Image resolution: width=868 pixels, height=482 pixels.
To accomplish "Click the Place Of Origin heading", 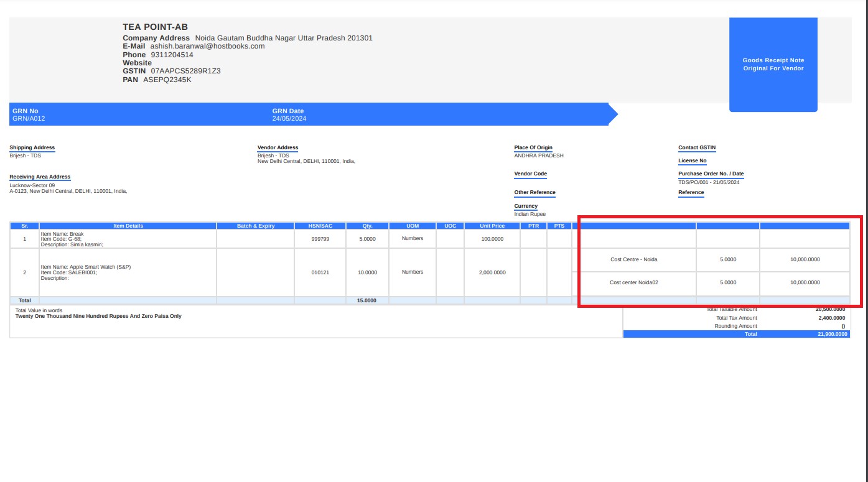I will tap(533, 147).
